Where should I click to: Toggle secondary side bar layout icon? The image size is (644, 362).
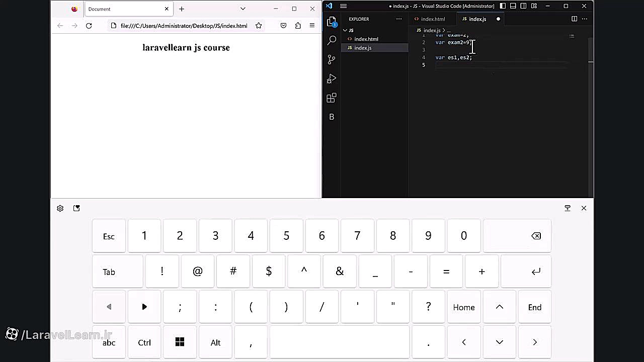click(x=523, y=6)
